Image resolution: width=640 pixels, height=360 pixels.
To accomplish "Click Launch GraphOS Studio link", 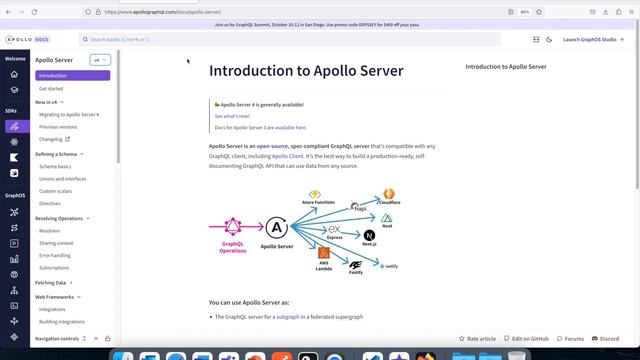I will pos(593,40).
